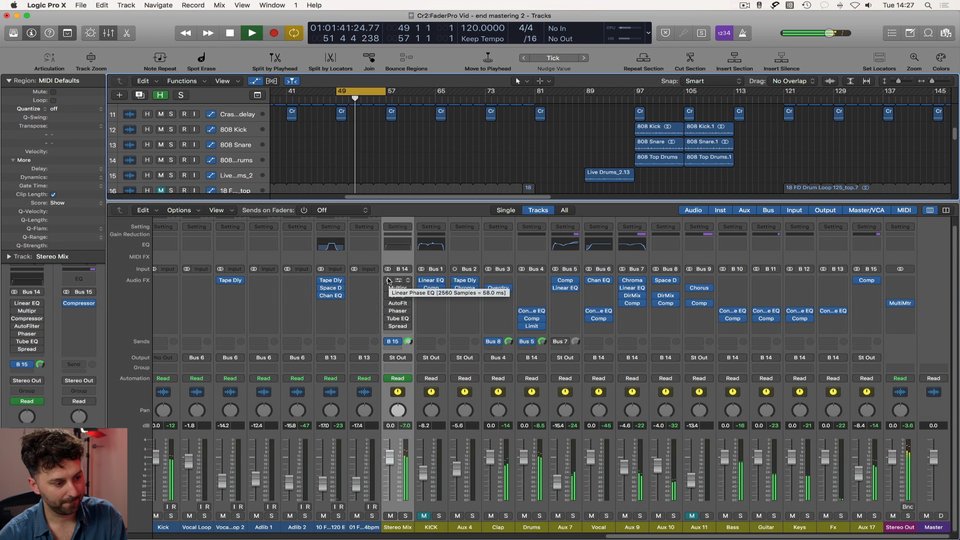Screen dimensions: 960x540
Task: Click Move to Playhead icon
Action: [x=488, y=58]
